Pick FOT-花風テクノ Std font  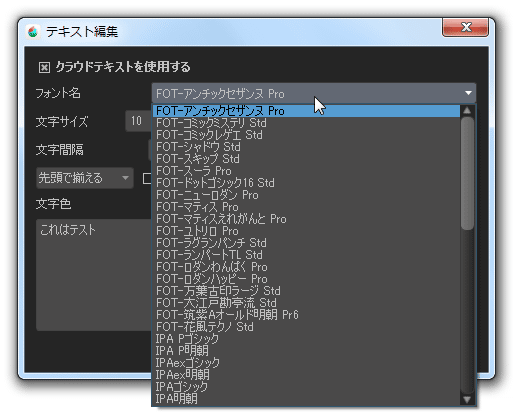click(306, 327)
